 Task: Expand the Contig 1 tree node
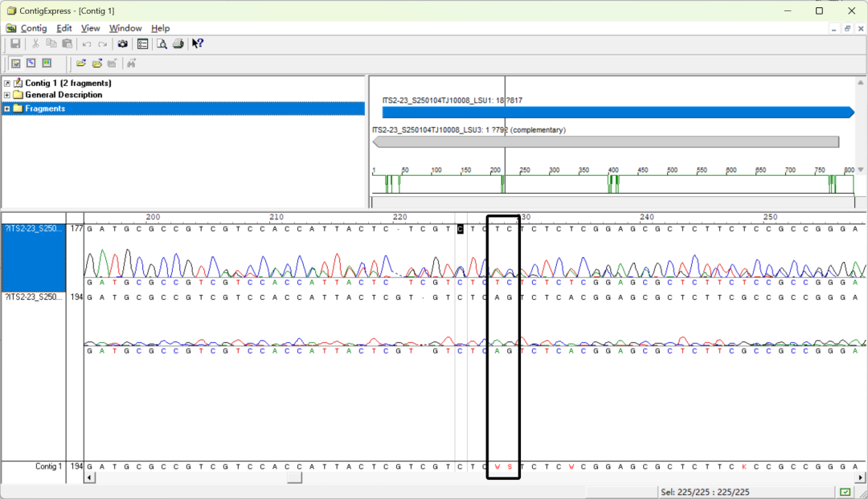coord(6,83)
